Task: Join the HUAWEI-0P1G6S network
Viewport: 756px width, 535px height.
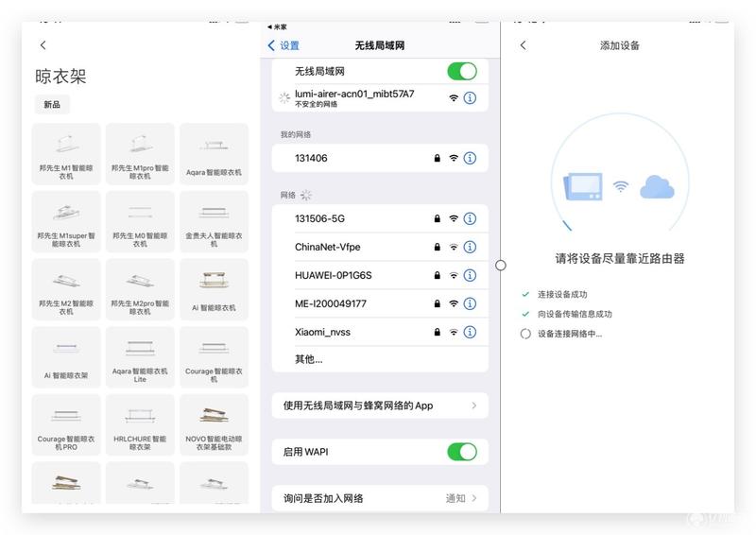Action: tap(380, 275)
